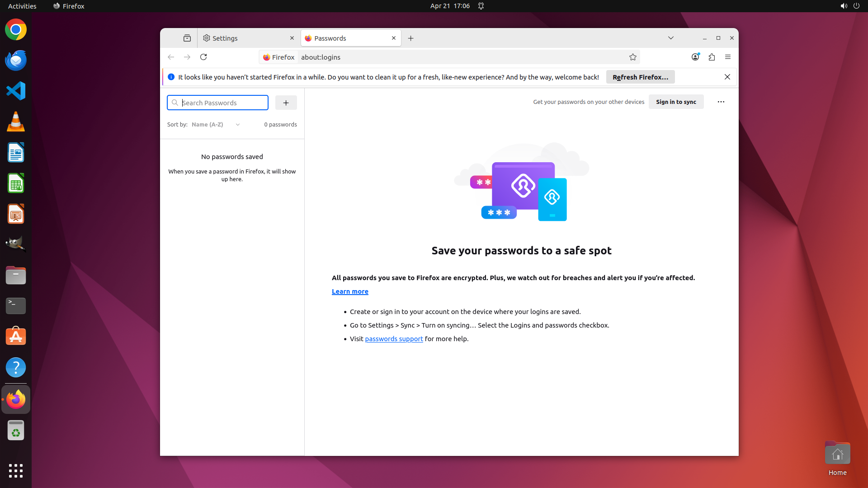
Task: Launch Visual Studio Code from the dock
Action: click(16, 91)
